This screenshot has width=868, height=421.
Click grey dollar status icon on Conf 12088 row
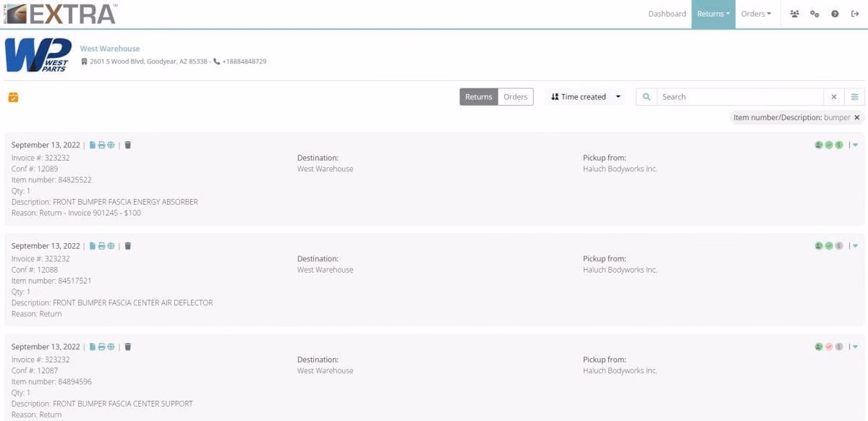coord(839,246)
